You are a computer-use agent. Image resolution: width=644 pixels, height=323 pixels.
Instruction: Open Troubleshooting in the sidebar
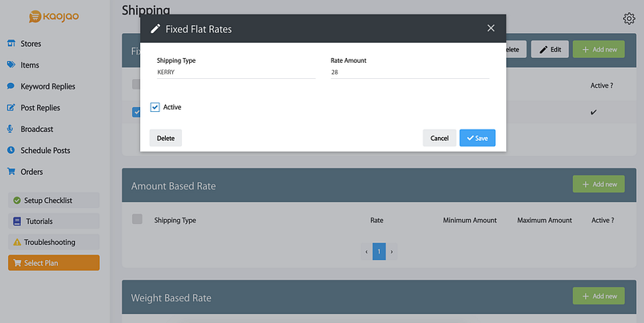(54, 242)
